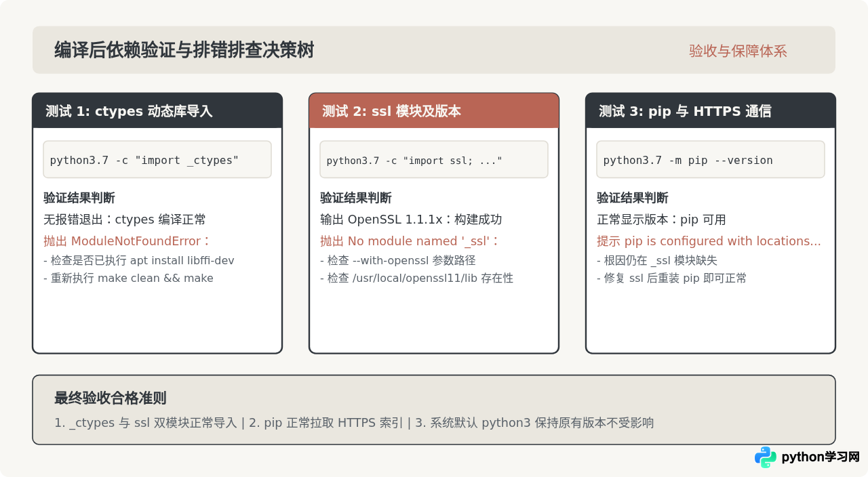
Task: Click the criteria line starting '1. _ctypes 与 ssl'
Action: 354,423
